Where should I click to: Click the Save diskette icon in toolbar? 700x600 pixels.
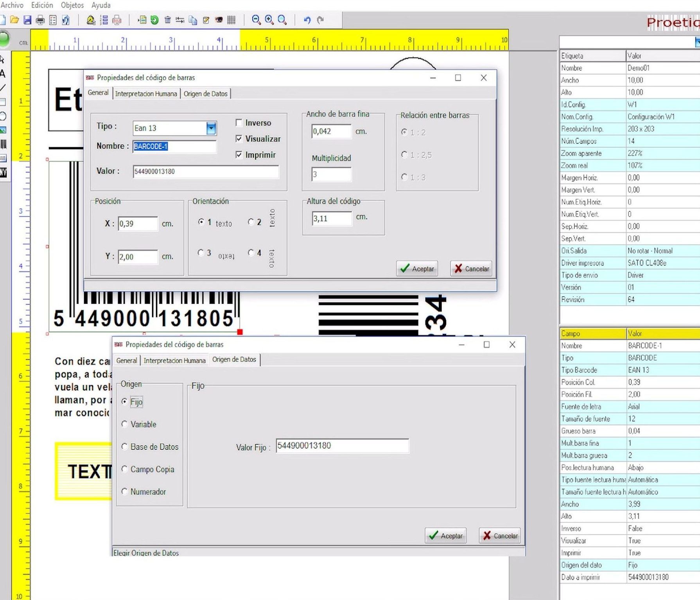[27, 20]
